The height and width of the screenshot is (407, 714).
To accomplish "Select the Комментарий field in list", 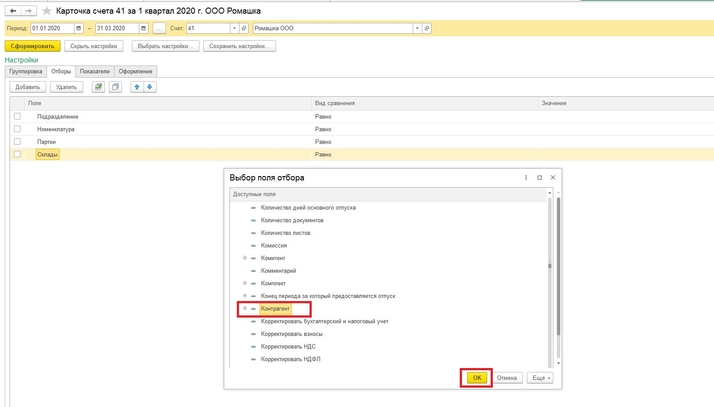I will [x=278, y=271].
